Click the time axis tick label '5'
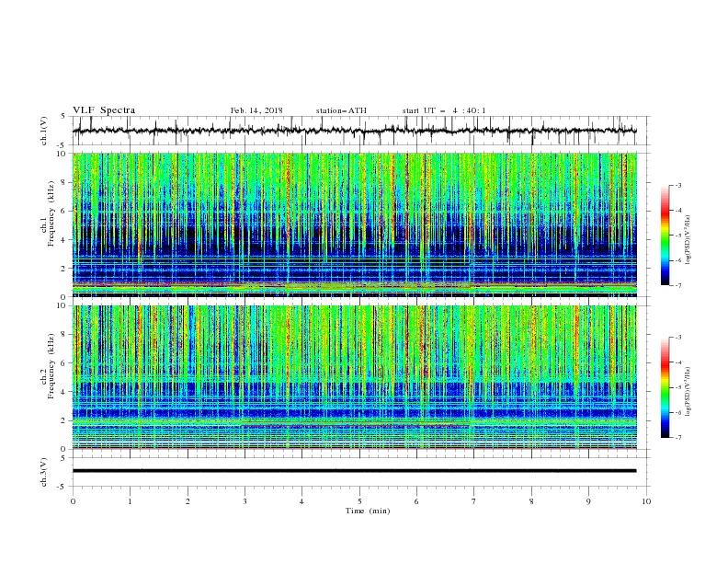 click(359, 501)
